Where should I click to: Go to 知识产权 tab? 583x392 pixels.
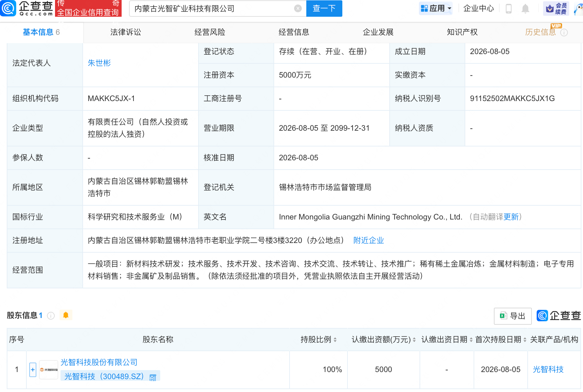(462, 32)
